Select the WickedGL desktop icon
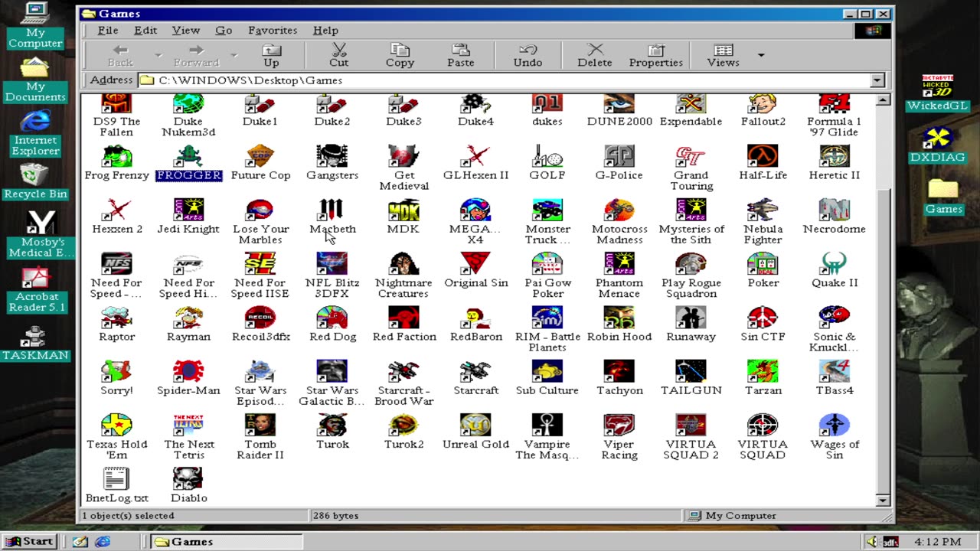 pyautogui.click(x=937, y=93)
